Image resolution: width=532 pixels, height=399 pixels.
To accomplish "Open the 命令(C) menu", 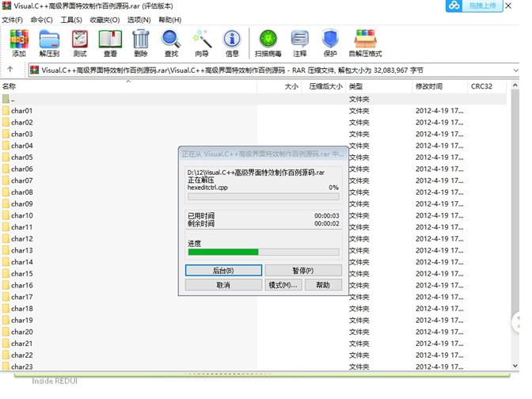I will pyautogui.click(x=41, y=20).
